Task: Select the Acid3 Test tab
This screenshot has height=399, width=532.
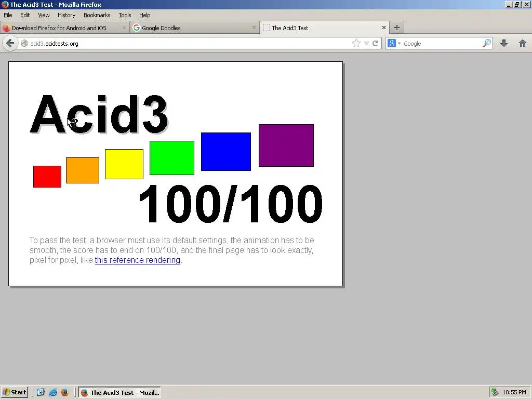Action: [x=324, y=28]
